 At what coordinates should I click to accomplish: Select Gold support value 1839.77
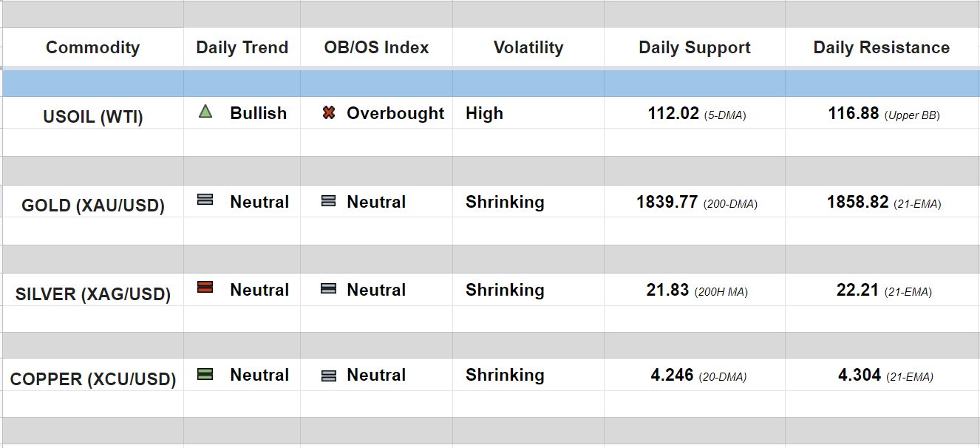coord(667,202)
